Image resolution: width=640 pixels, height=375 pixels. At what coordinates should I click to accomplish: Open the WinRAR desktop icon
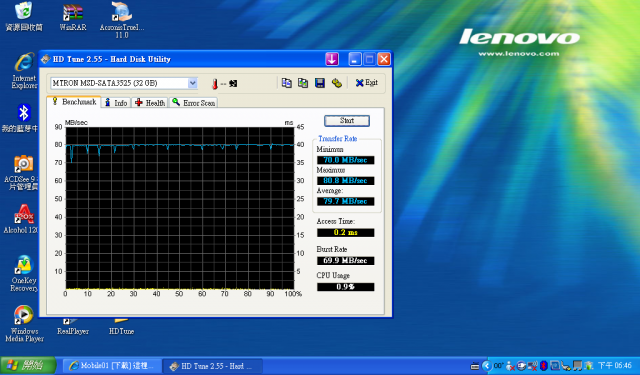73,17
